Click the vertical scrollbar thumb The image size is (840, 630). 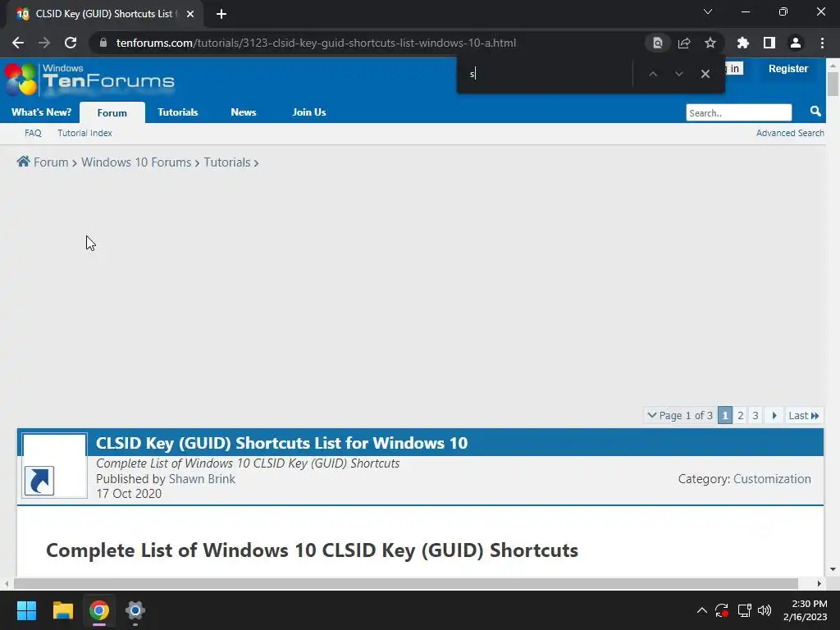[833, 84]
